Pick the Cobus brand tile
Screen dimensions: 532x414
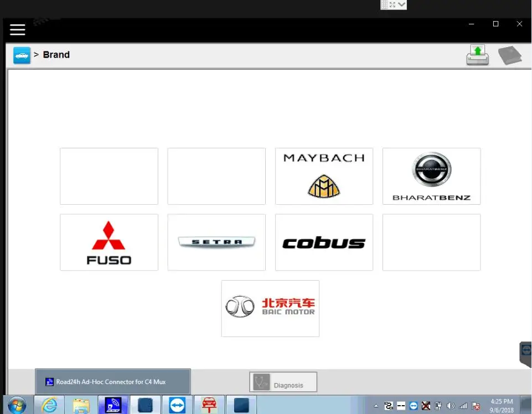point(324,242)
